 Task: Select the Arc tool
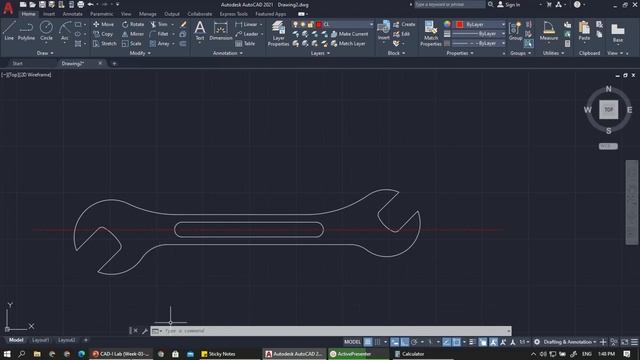64,31
